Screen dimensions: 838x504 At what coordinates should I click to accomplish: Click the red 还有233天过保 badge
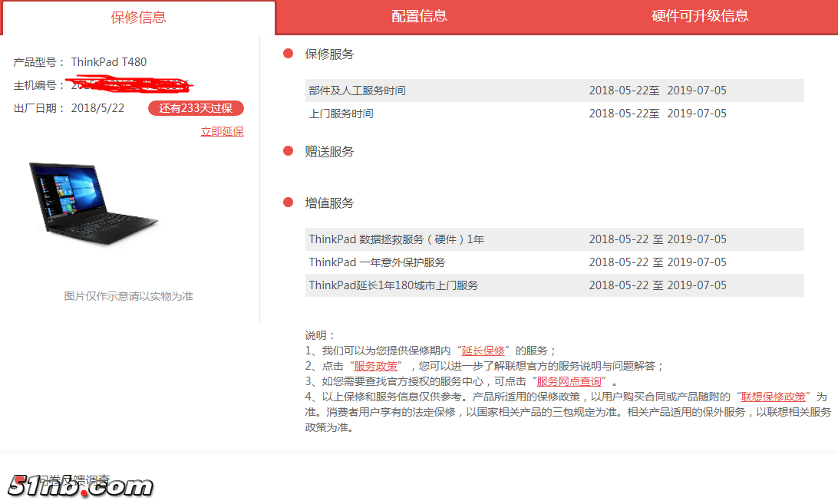(x=196, y=108)
